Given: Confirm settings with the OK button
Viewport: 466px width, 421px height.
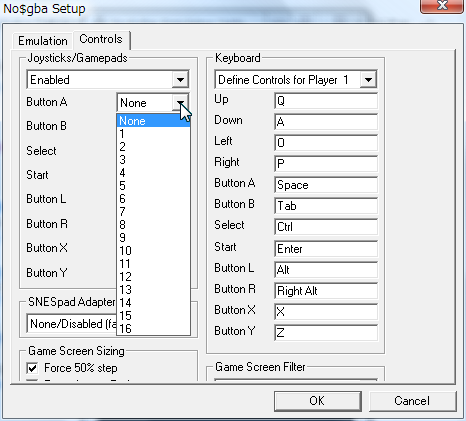Looking at the screenshot, I should pos(317,401).
